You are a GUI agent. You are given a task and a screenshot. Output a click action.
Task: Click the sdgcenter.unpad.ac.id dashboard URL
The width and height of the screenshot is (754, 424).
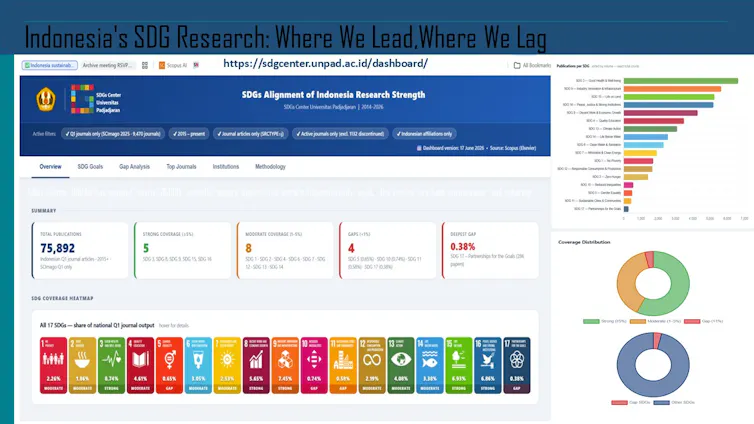(326, 63)
